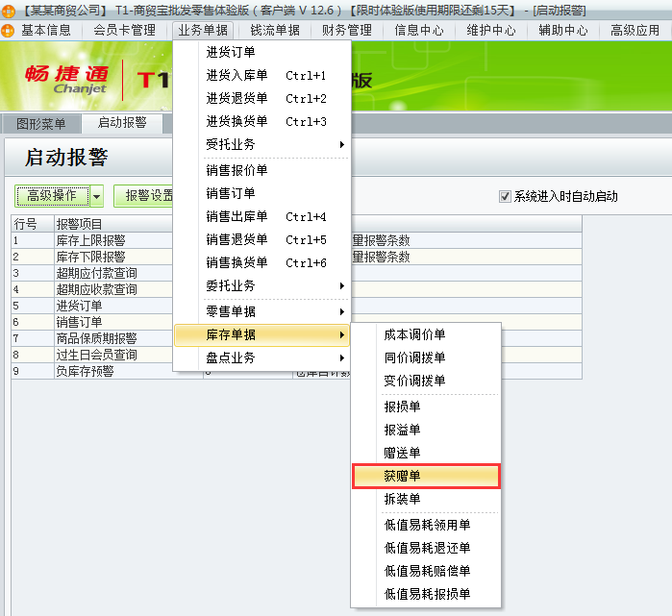Viewport: 672px width, 616px height.
Task: Open 维护中心 menu
Action: click(x=490, y=31)
